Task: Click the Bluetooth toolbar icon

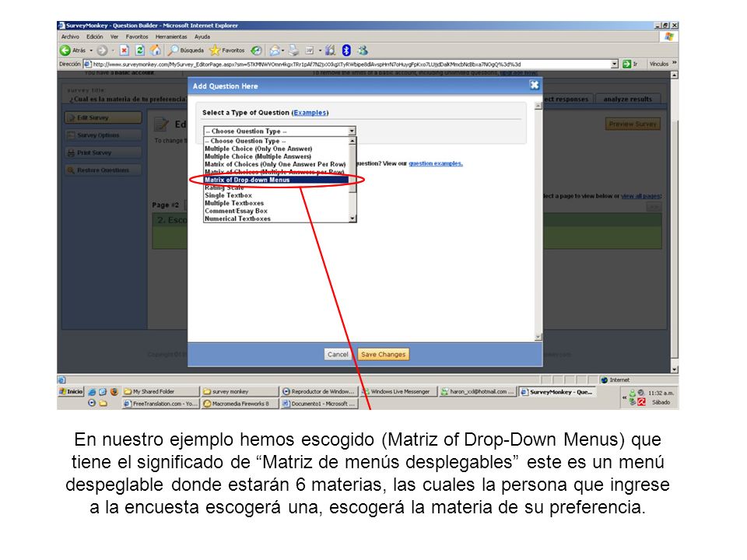Action: tap(347, 50)
